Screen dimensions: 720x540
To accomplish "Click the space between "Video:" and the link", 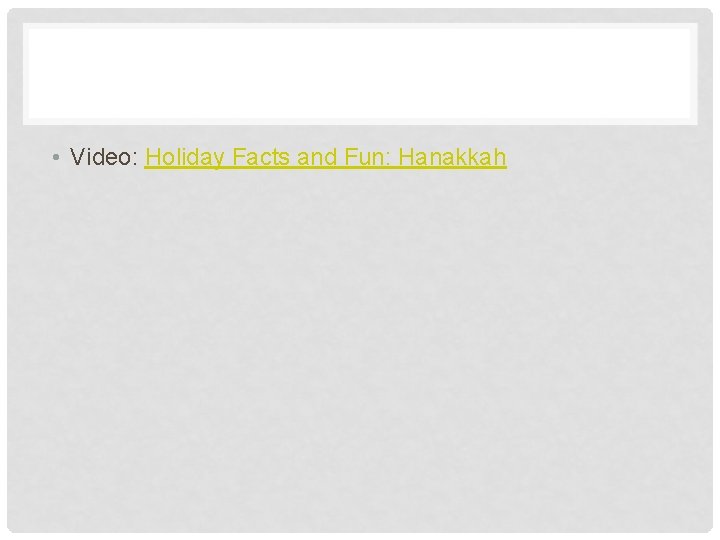I will click(x=141, y=157).
